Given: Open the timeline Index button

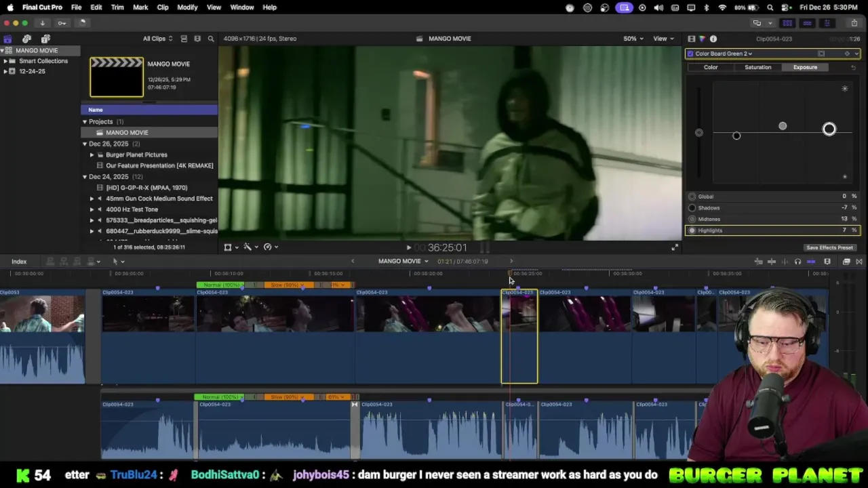Looking at the screenshot, I should click(19, 262).
